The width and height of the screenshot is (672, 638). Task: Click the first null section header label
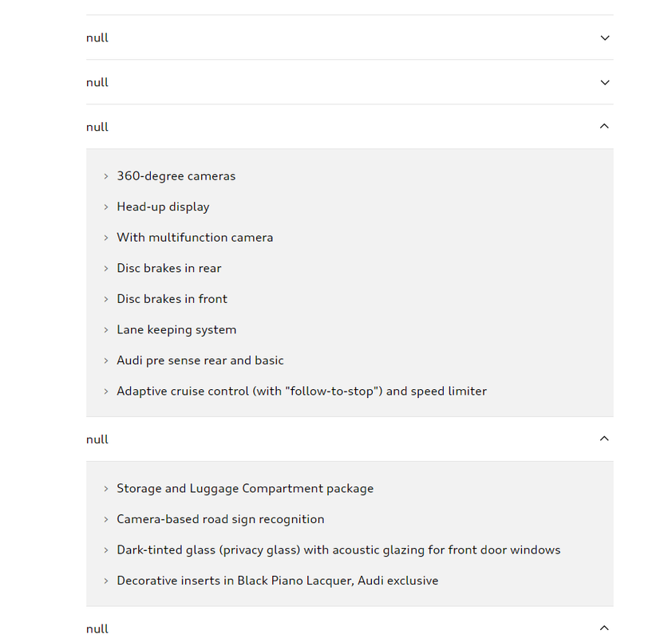tap(97, 38)
